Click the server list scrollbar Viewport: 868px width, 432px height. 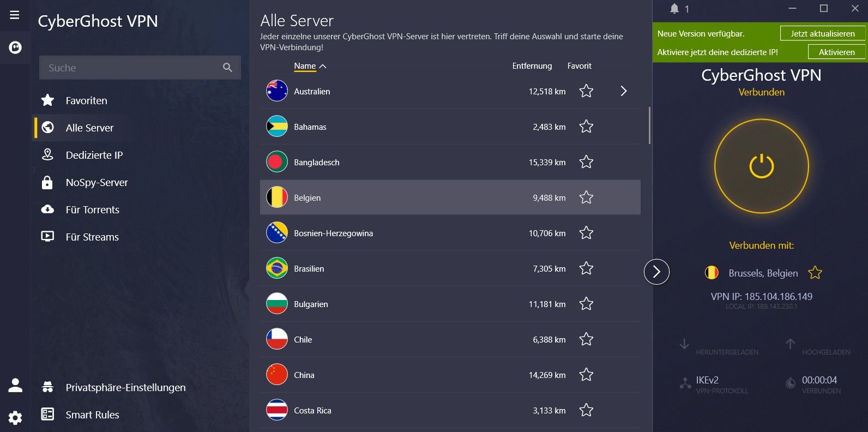pos(649,125)
